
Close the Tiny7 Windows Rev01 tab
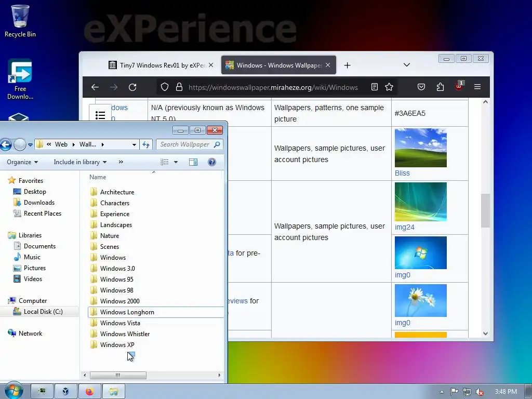211,65
